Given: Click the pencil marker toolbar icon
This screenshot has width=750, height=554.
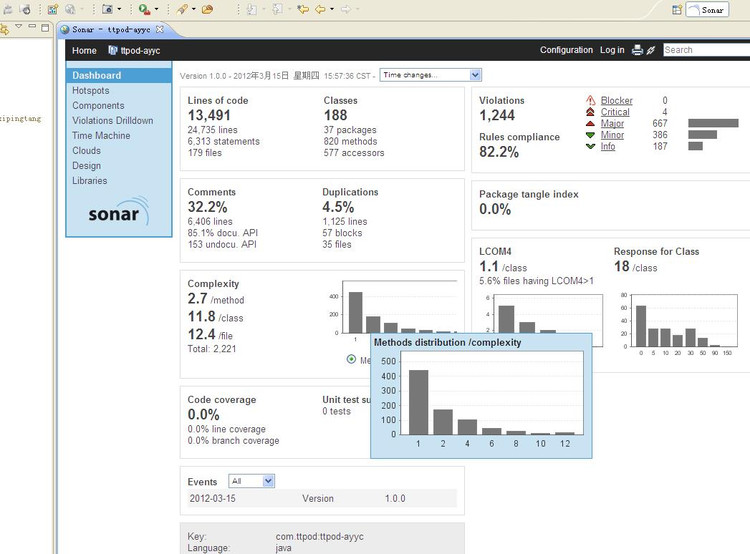Looking at the screenshot, I should tap(182, 9).
